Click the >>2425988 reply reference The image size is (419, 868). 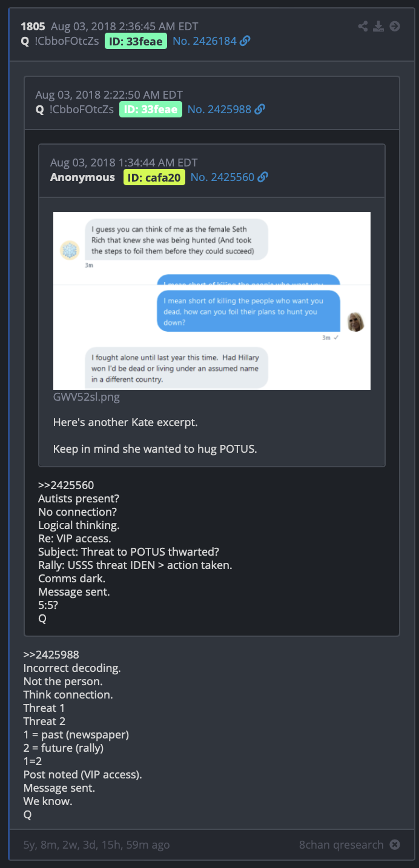tap(51, 655)
